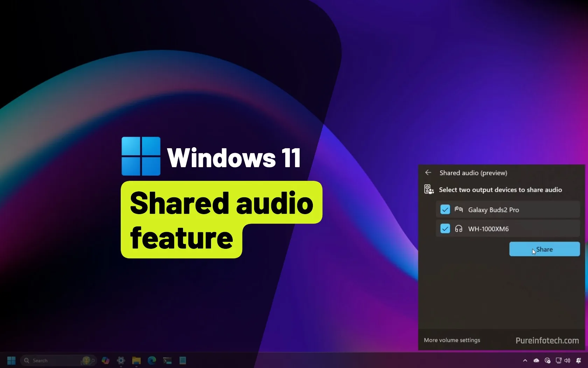Open the Windows Start menu
The height and width of the screenshot is (368, 588).
click(12, 360)
